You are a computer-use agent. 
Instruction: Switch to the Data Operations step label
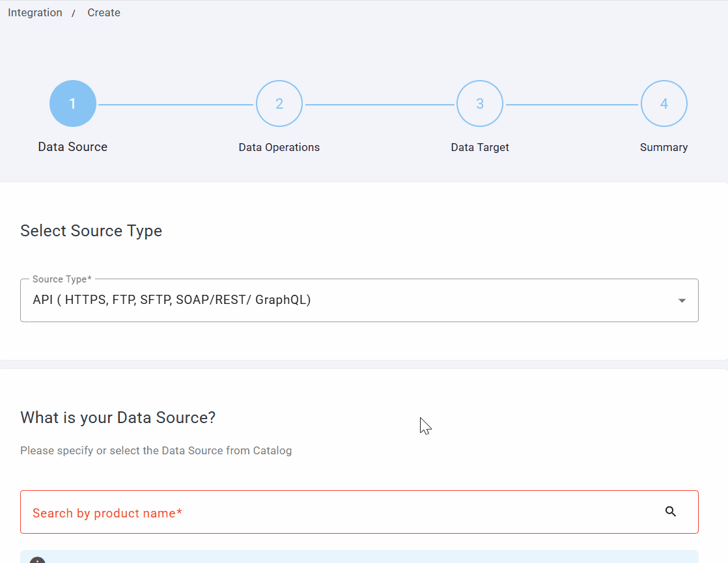279,147
